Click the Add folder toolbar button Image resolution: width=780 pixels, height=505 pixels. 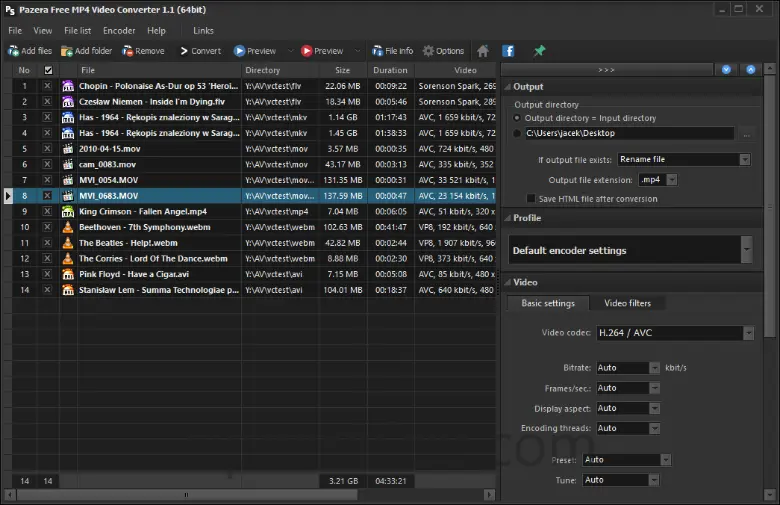point(87,51)
